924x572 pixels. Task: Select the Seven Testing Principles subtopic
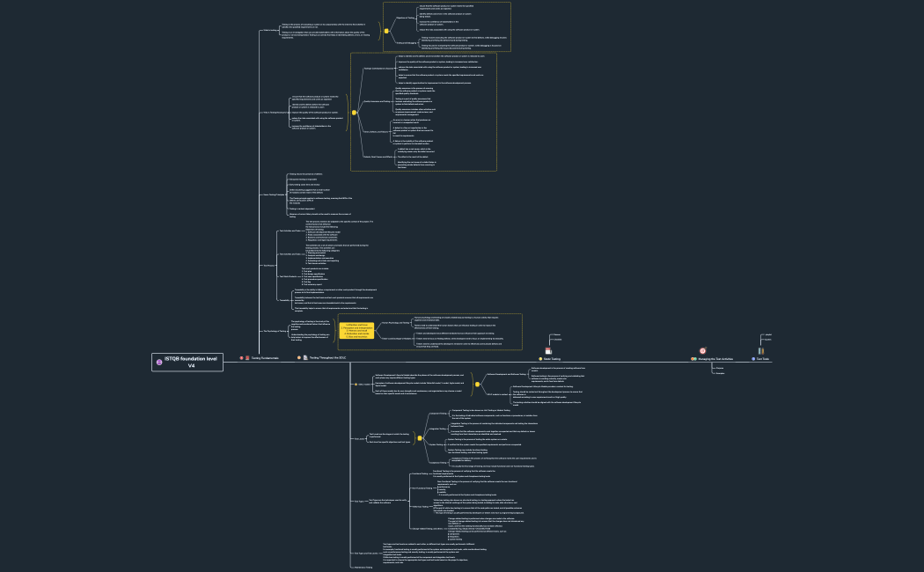coord(272,194)
